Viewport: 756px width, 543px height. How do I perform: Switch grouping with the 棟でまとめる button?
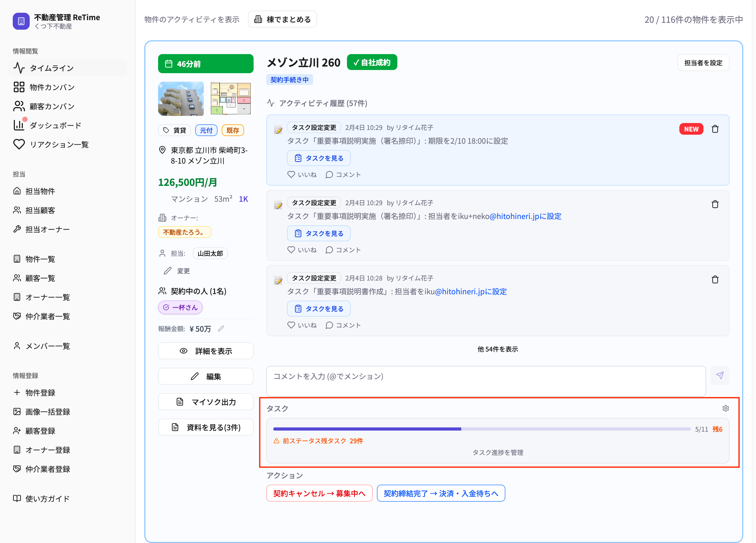pos(282,19)
